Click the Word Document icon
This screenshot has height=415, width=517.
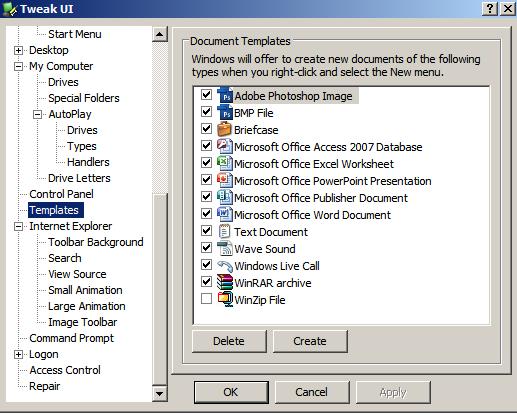[x=225, y=215]
